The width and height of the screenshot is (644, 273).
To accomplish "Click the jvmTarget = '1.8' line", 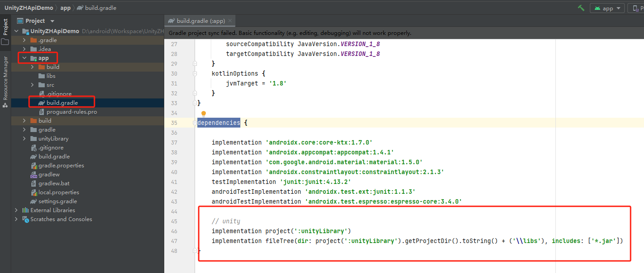I will coord(256,83).
